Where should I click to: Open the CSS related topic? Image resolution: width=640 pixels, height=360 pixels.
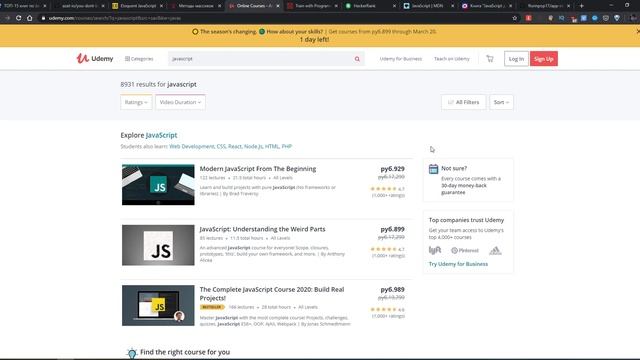221,146
